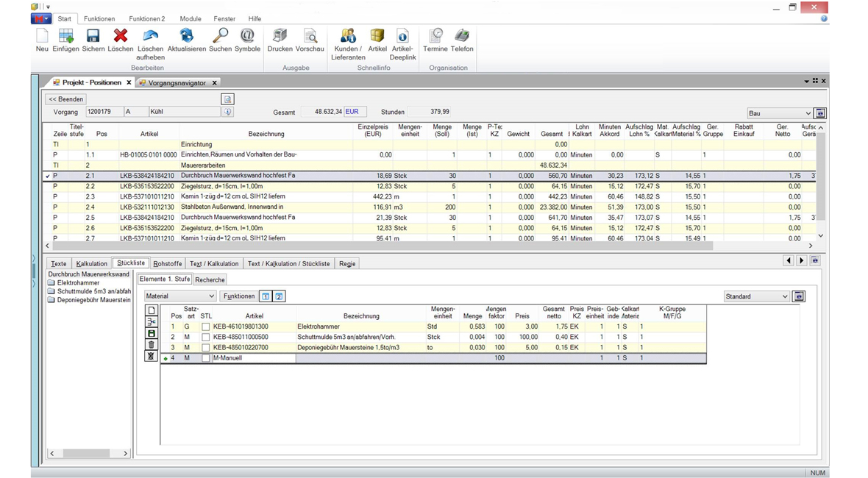Image resolution: width=868 pixels, height=478 pixels.
Task: Click the Artikel-Deeplink icon
Action: [402, 37]
